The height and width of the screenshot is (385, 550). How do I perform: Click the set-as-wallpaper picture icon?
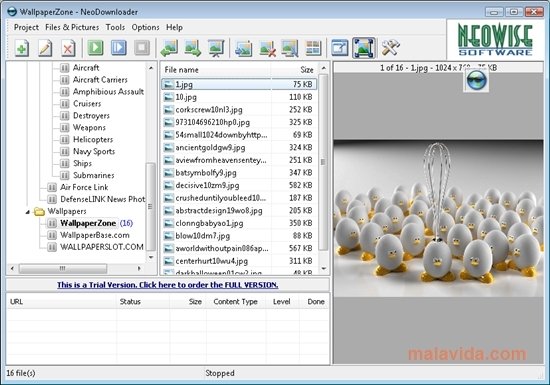coord(244,48)
